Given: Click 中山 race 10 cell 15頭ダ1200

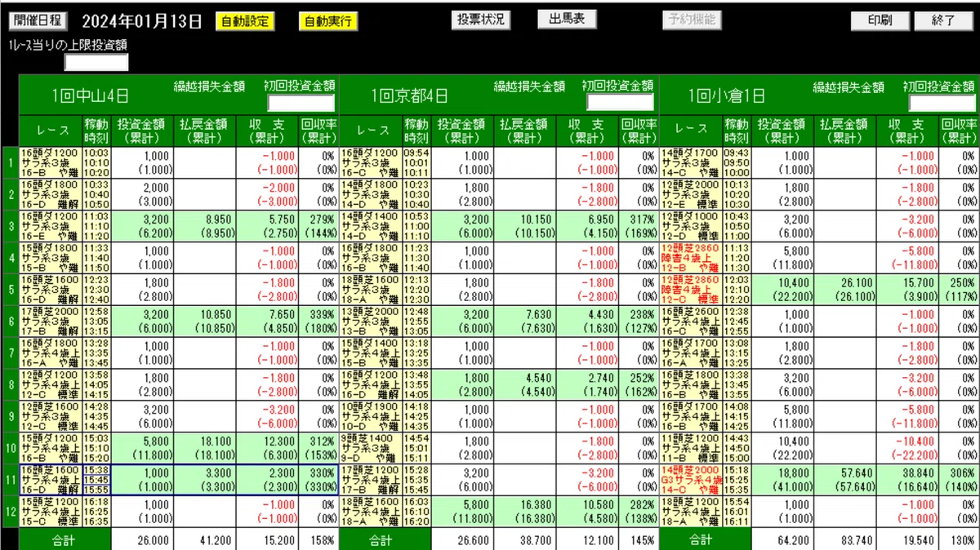Looking at the screenshot, I should (x=50, y=448).
